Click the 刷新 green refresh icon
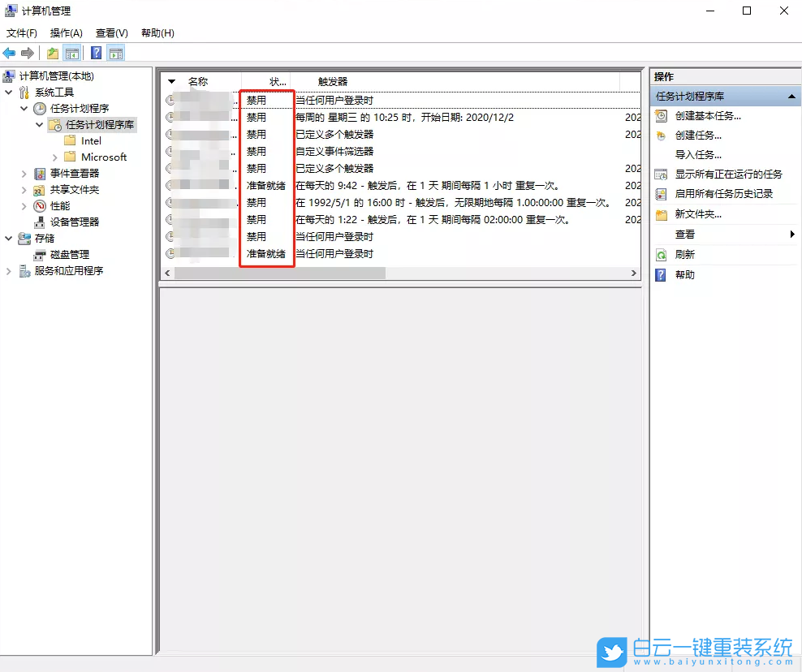802x672 pixels. (659, 252)
